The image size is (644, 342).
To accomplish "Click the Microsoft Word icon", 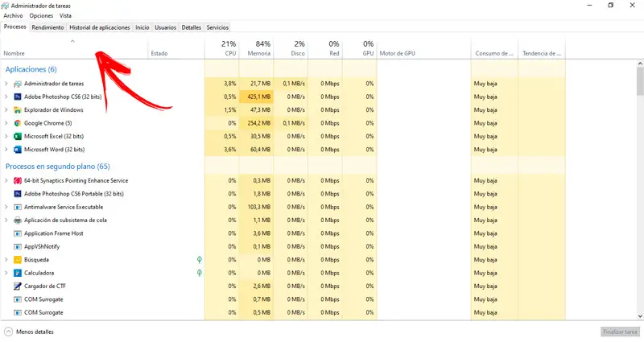I will point(18,150).
